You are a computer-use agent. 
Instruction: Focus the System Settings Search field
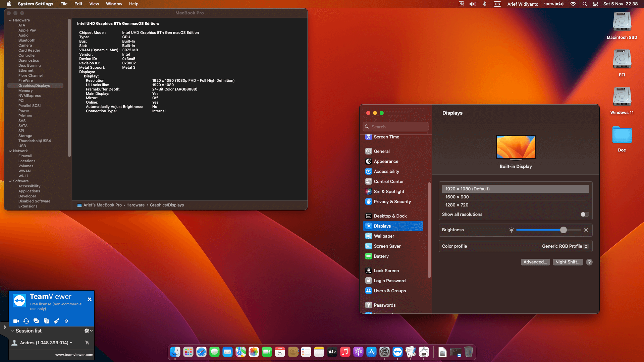(x=396, y=127)
